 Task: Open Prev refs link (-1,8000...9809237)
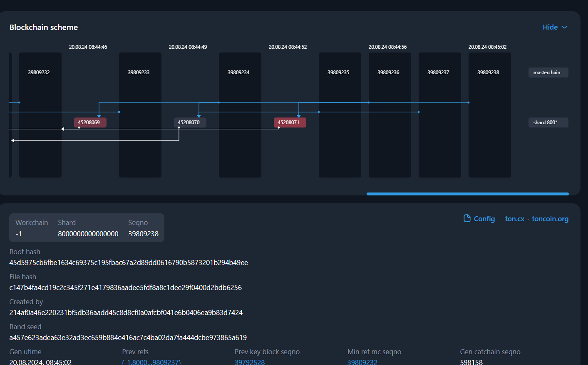(x=151, y=362)
